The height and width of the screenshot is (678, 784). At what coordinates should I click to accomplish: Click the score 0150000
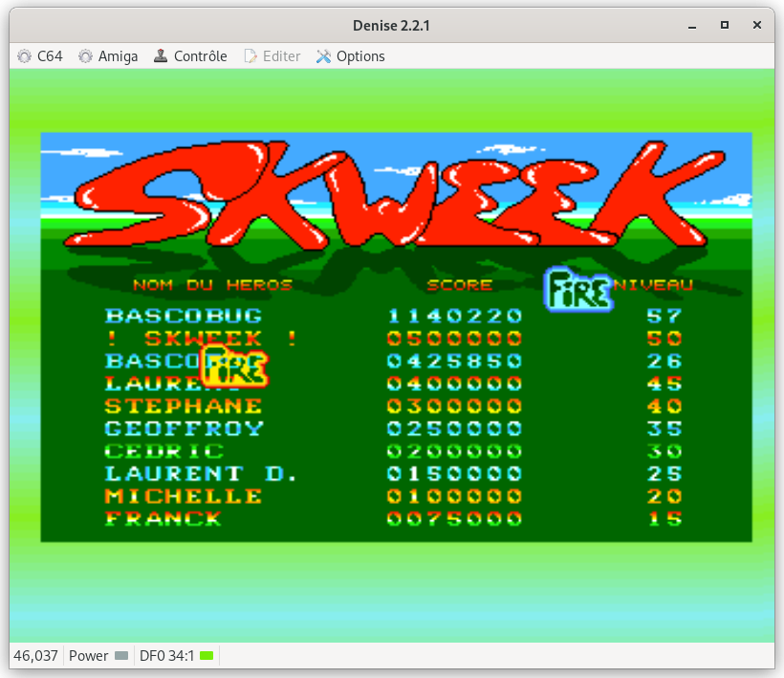[x=454, y=473]
